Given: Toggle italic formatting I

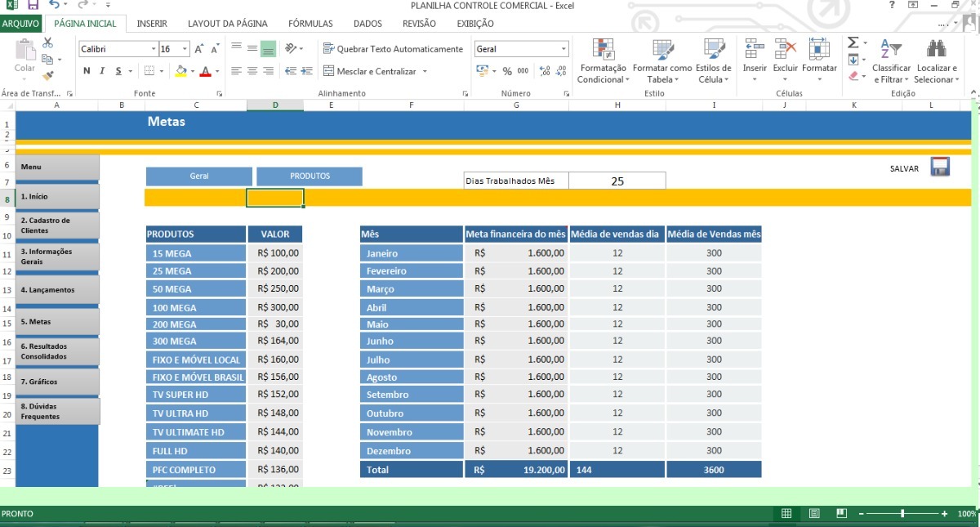Looking at the screenshot, I should click(102, 71).
